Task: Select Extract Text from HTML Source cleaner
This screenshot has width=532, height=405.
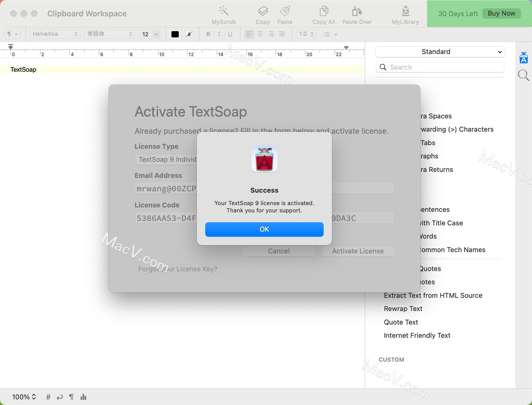Action: pos(433,295)
